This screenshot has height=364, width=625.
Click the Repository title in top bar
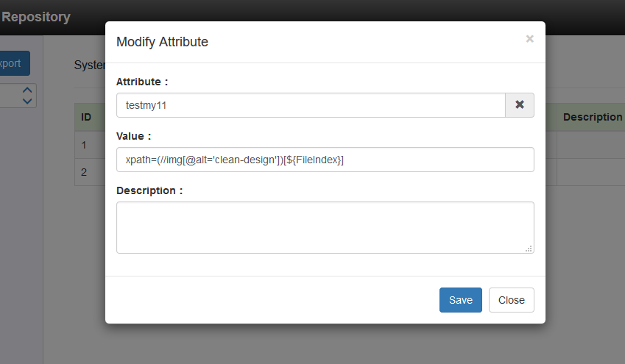(x=36, y=17)
